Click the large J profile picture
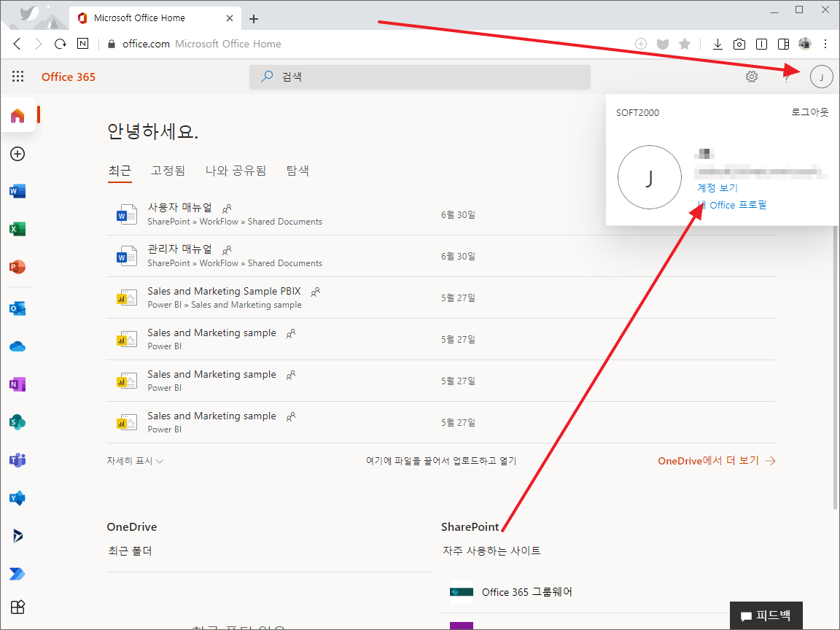The image size is (840, 630). click(649, 177)
